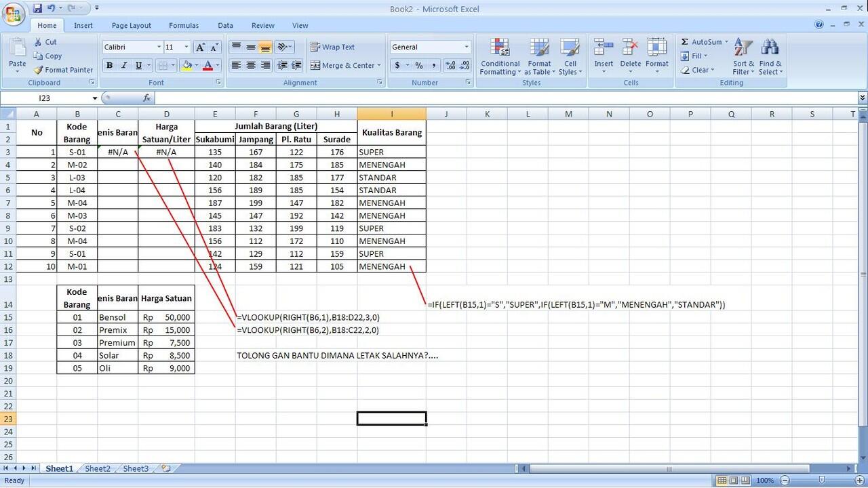Open the Clear dropdown
This screenshot has width=868, height=488.
(x=697, y=70)
